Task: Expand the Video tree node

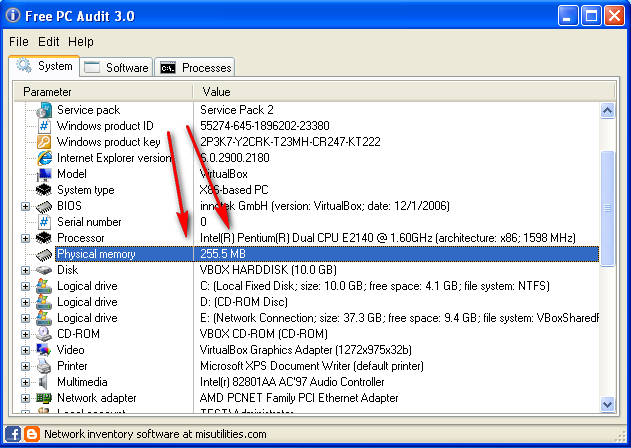Action: (25, 350)
